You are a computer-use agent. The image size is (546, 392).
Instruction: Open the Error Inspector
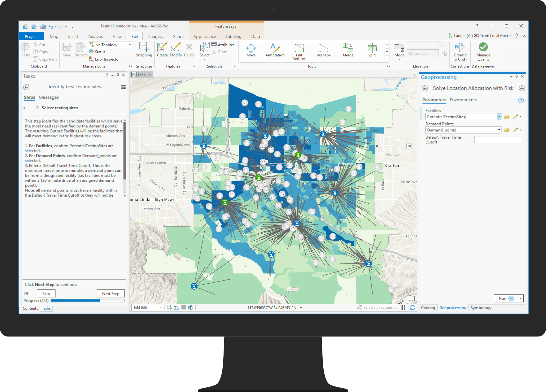(x=104, y=59)
